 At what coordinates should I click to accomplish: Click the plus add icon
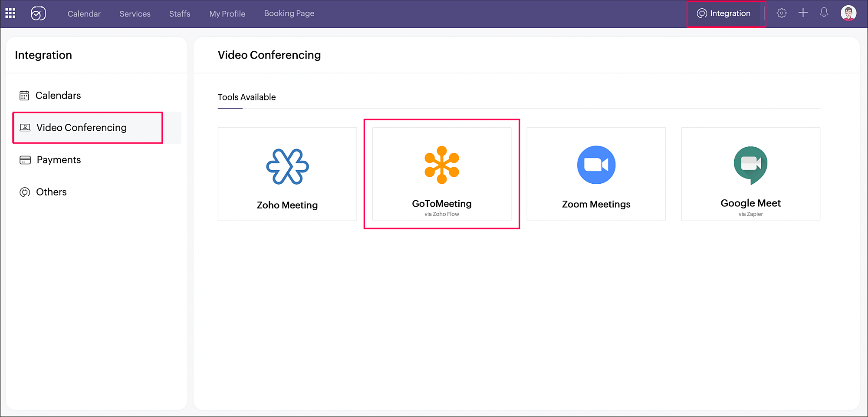click(x=803, y=13)
